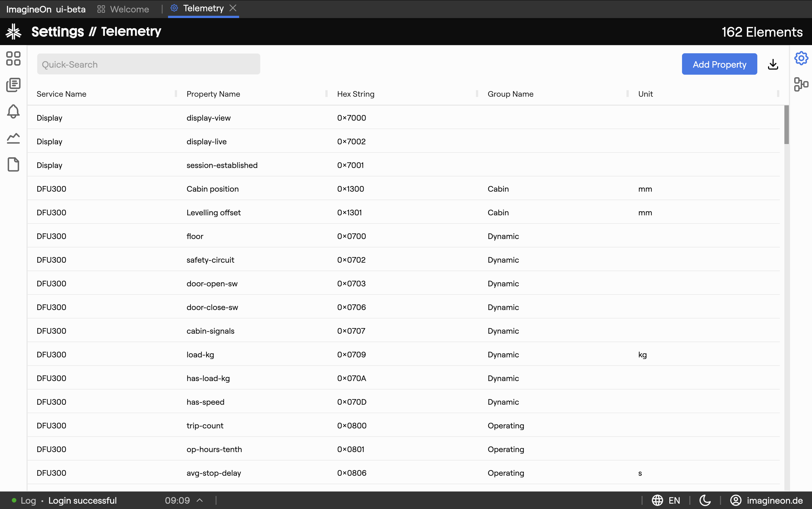Image resolution: width=812 pixels, height=509 pixels.
Task: Select the session-established row
Action: point(403,165)
